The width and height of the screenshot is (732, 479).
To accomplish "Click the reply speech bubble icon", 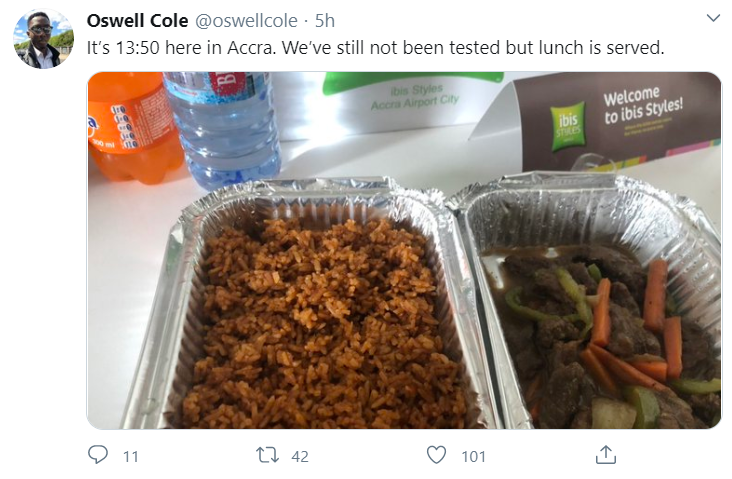I will (98, 455).
